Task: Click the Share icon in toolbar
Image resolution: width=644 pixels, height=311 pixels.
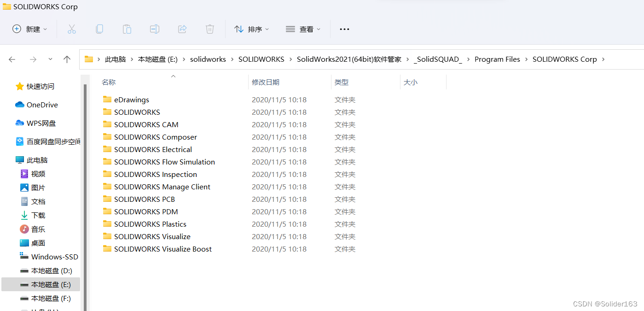Action: pos(182,29)
